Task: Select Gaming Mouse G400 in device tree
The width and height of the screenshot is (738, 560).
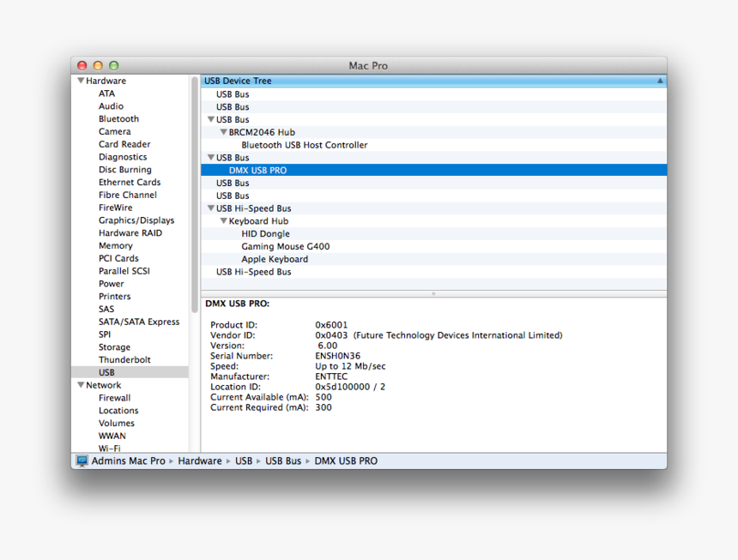Action: 285,246
